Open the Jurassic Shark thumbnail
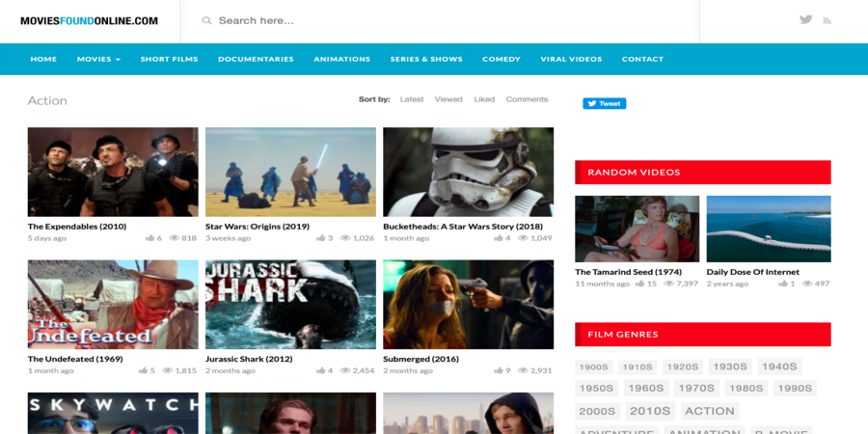This screenshot has height=434, width=868. click(290, 305)
